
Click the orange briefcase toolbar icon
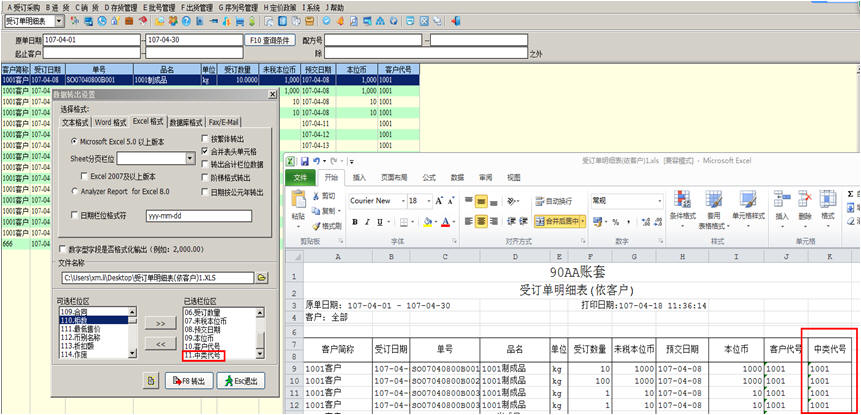click(129, 21)
